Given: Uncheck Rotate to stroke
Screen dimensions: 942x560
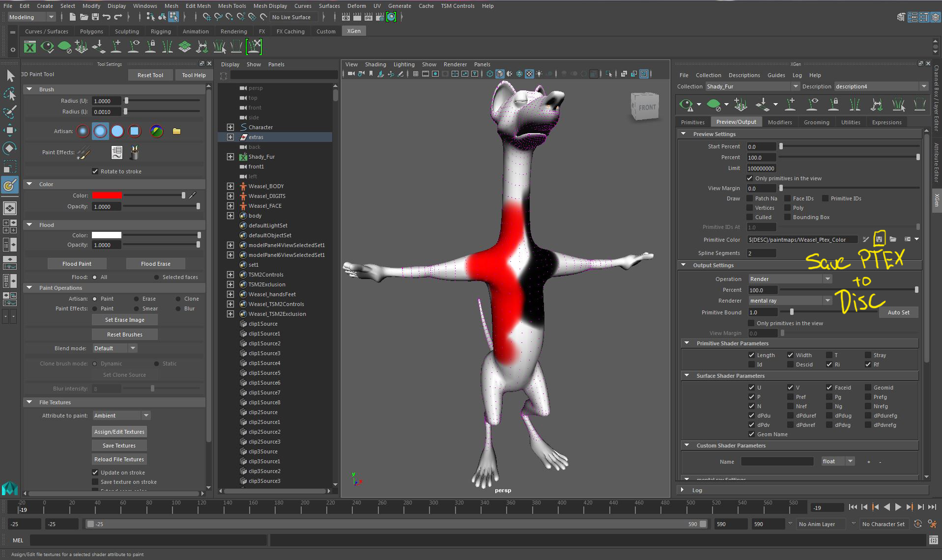Looking at the screenshot, I should pyautogui.click(x=95, y=171).
